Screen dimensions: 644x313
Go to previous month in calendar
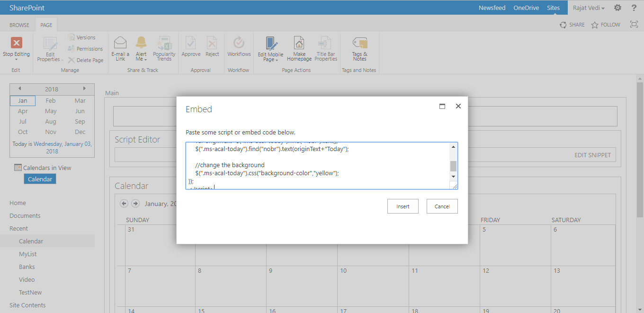[124, 204]
